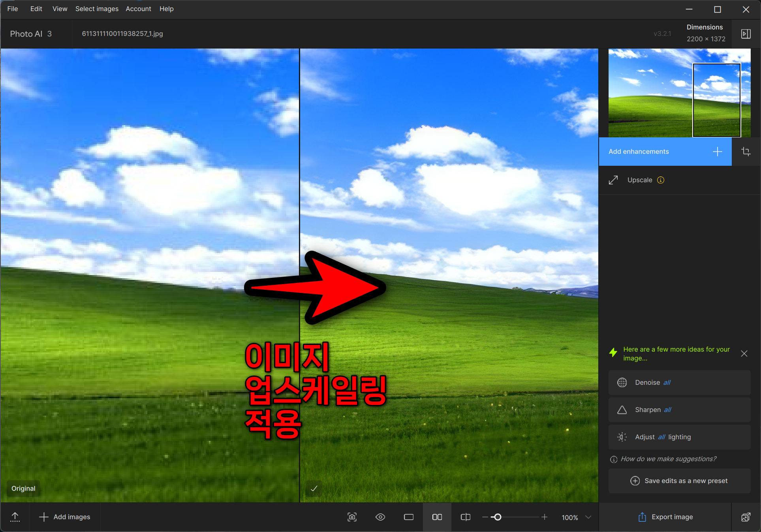The image size is (761, 532).
Task: Open the 100% zoom level dropdown
Action: (x=588, y=517)
